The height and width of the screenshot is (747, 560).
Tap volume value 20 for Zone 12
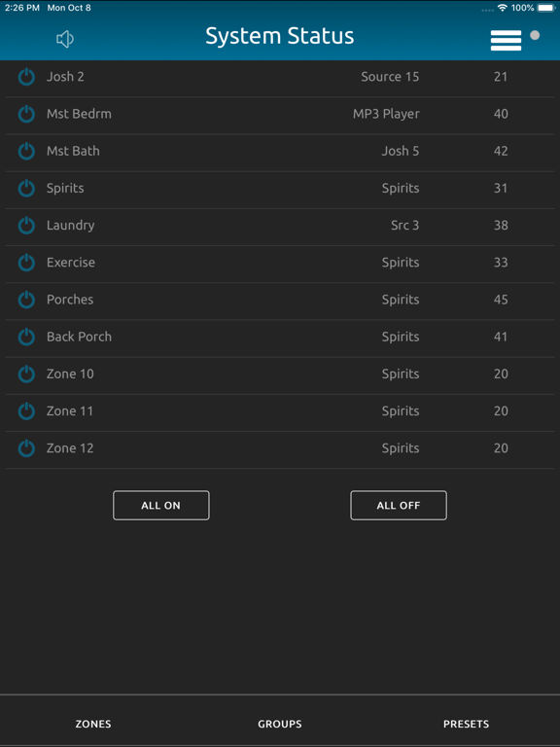(501, 448)
